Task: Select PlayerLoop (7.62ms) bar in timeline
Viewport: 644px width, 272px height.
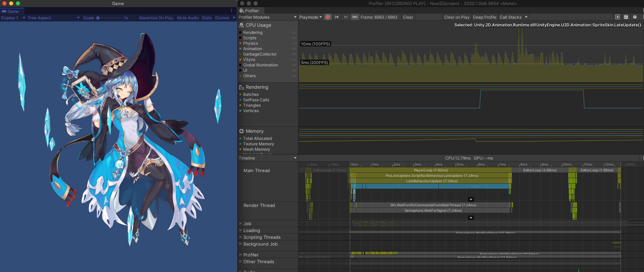Action: pos(431,170)
